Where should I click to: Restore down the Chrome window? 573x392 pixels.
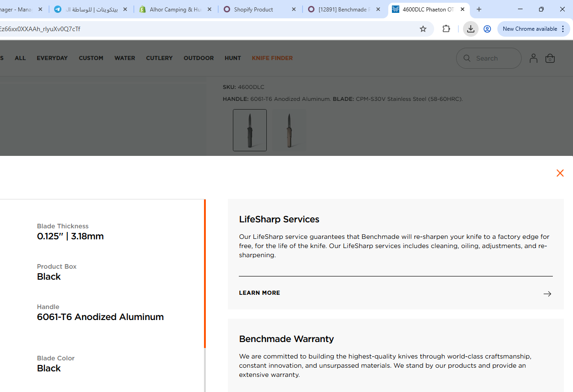[x=541, y=9]
